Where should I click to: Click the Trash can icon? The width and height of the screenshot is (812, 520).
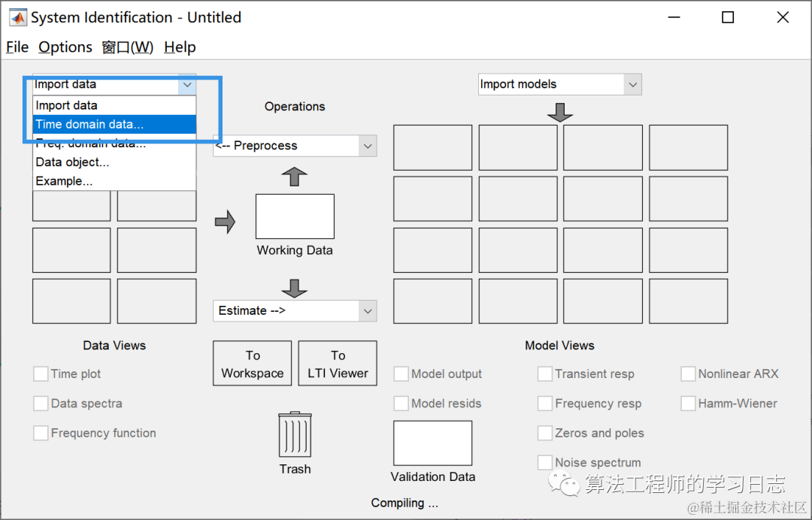pos(295,434)
